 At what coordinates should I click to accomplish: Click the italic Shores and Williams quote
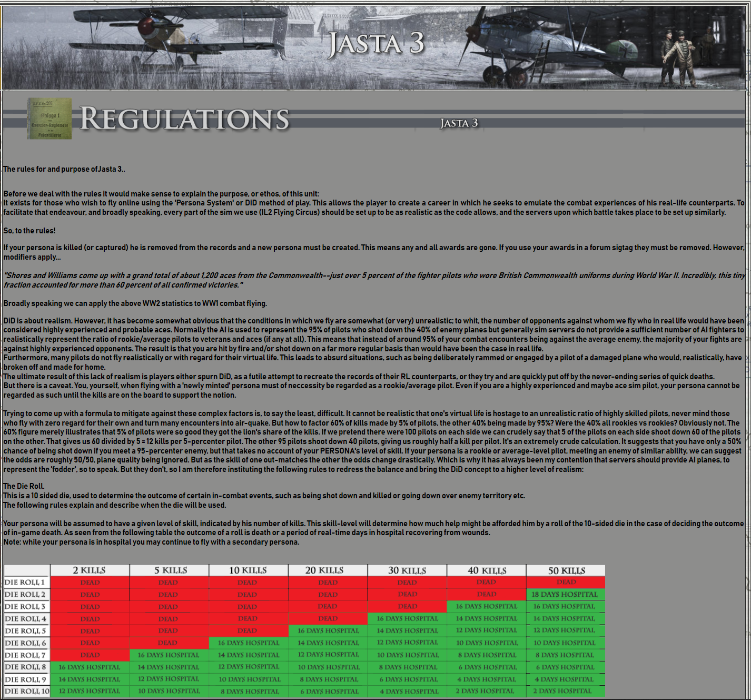[x=374, y=280]
